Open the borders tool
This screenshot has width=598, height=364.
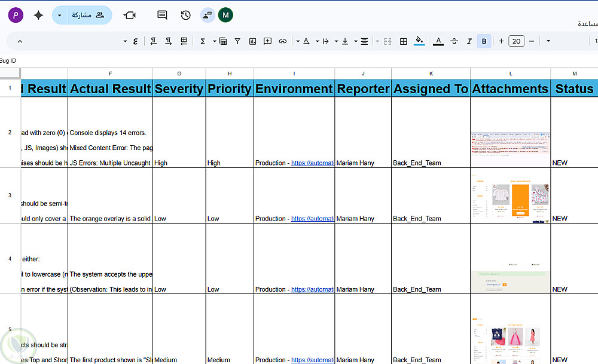403,41
